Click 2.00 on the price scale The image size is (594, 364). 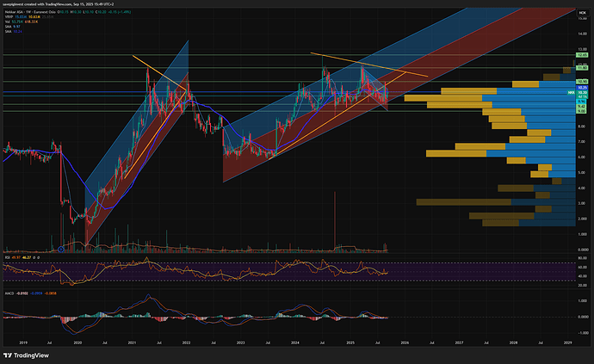coord(583,219)
